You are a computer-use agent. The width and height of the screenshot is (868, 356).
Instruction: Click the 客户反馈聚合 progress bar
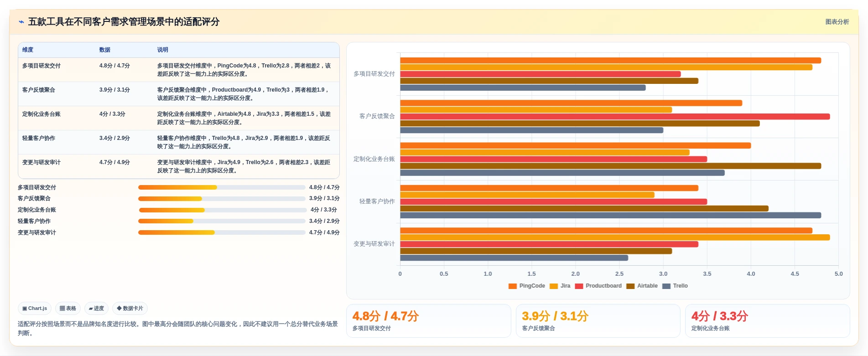coord(222,199)
